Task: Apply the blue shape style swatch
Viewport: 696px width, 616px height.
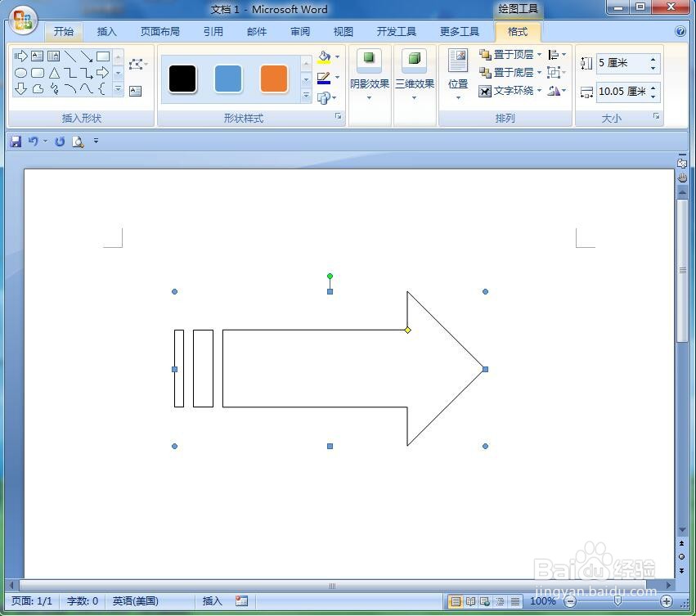Action: 228,79
